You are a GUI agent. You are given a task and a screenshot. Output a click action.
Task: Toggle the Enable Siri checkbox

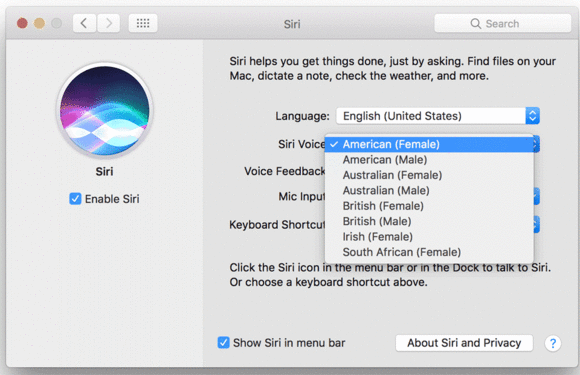[75, 199]
